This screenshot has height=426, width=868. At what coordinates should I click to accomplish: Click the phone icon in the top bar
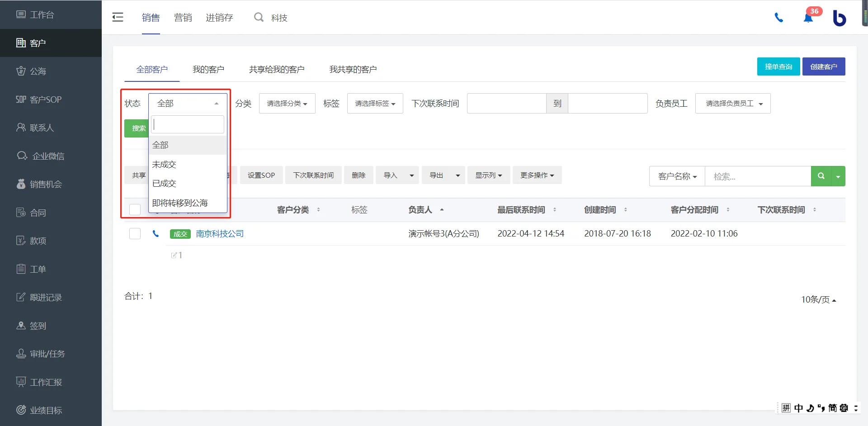(x=778, y=18)
